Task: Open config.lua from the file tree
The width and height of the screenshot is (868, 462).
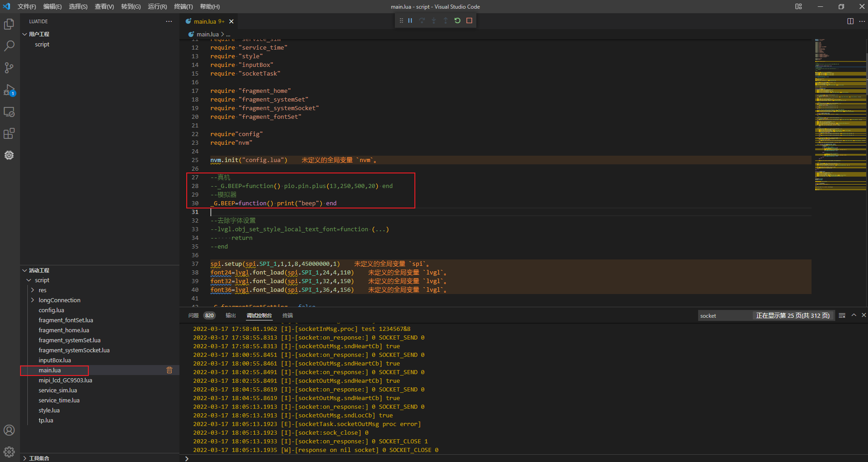Action: tap(51, 310)
